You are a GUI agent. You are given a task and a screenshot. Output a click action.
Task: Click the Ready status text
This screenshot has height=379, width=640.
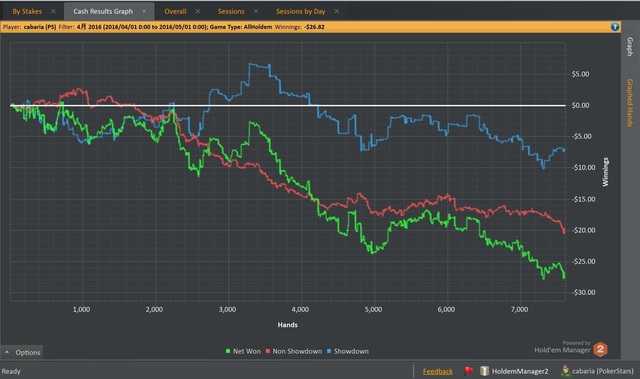pyautogui.click(x=11, y=371)
